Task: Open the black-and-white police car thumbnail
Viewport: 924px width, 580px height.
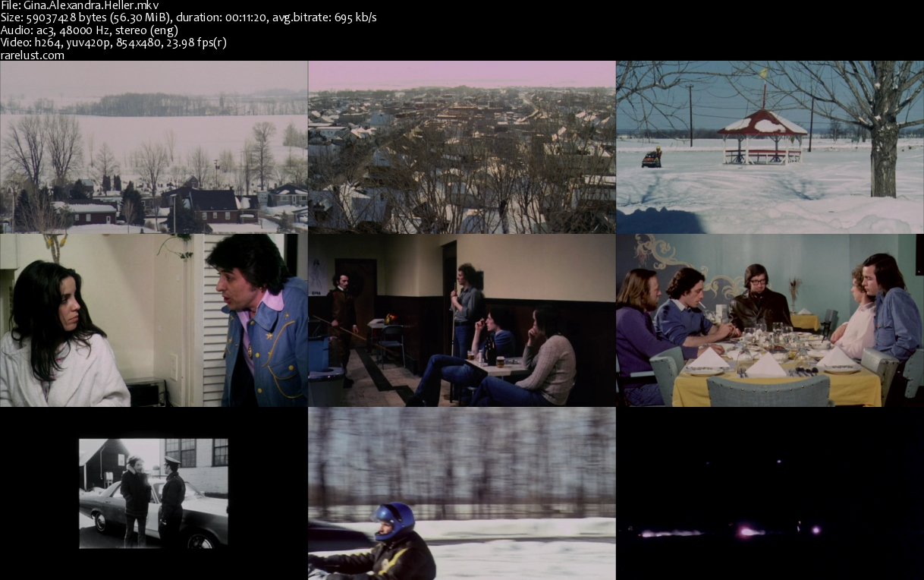Action: (x=153, y=493)
